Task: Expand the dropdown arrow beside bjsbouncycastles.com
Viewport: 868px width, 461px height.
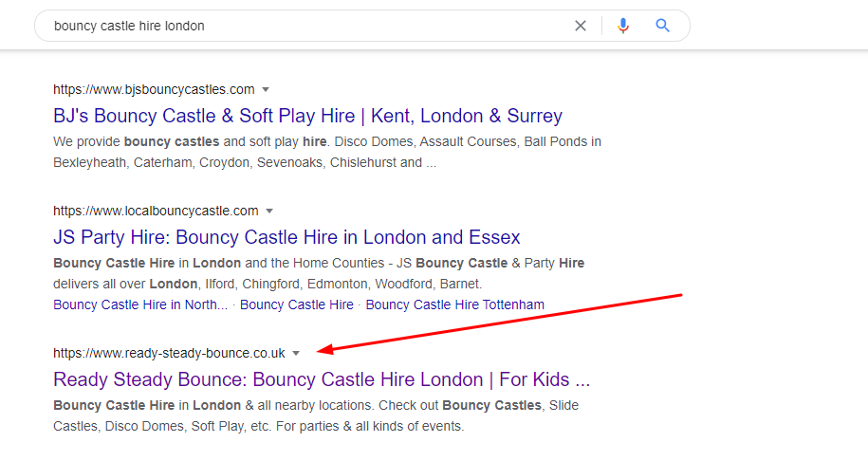Action: click(x=266, y=90)
